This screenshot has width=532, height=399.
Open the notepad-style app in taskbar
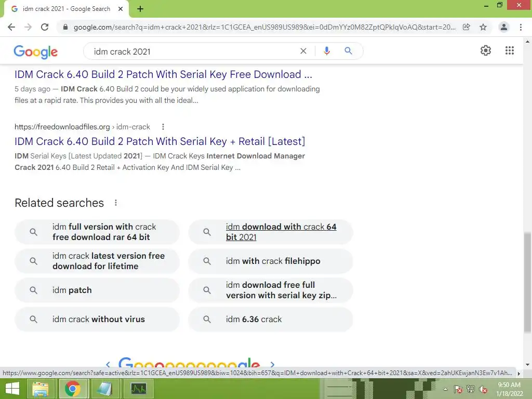tap(105, 389)
